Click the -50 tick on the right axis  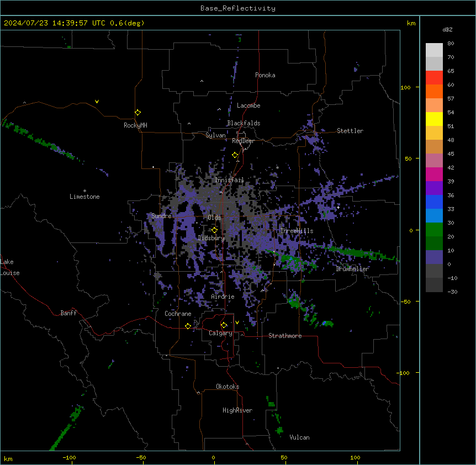[x=405, y=302]
